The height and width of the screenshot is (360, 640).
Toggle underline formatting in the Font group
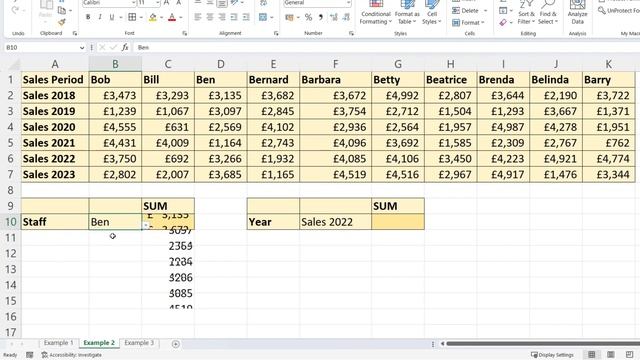111,17
